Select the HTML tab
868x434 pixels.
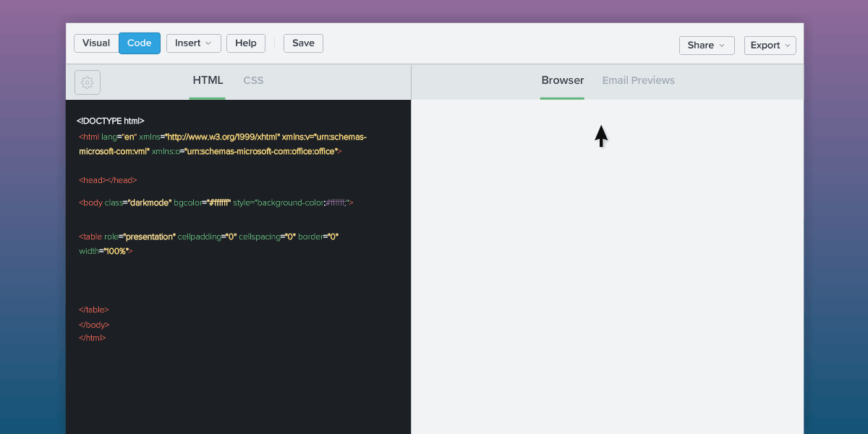[208, 80]
